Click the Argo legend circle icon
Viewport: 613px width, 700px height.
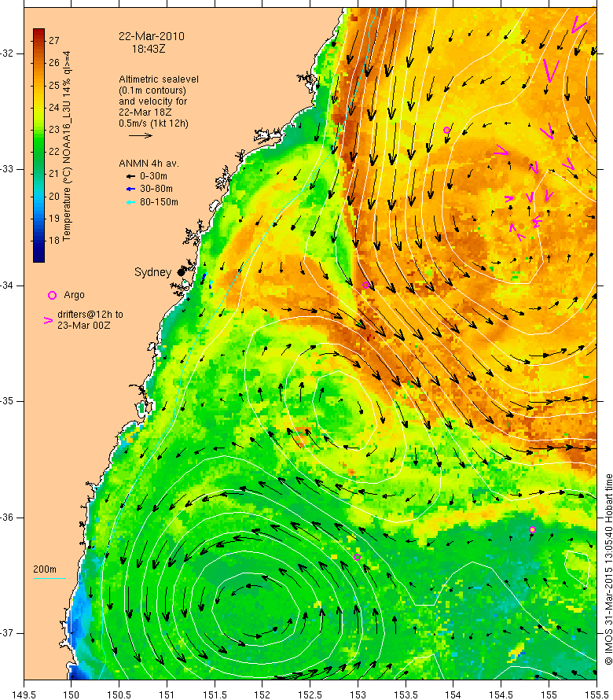pos(52,295)
